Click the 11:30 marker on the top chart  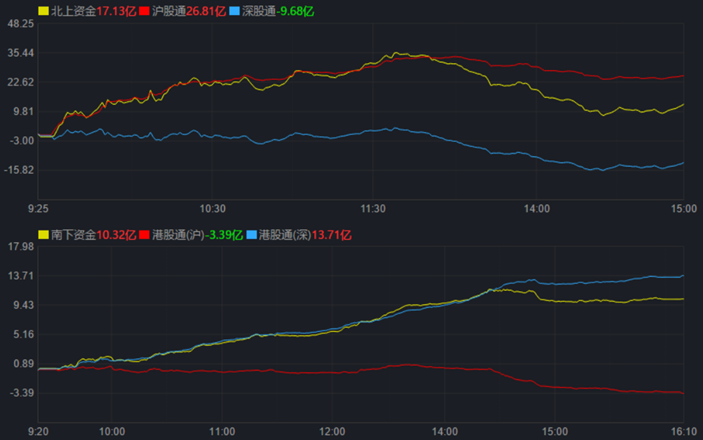click(x=373, y=209)
